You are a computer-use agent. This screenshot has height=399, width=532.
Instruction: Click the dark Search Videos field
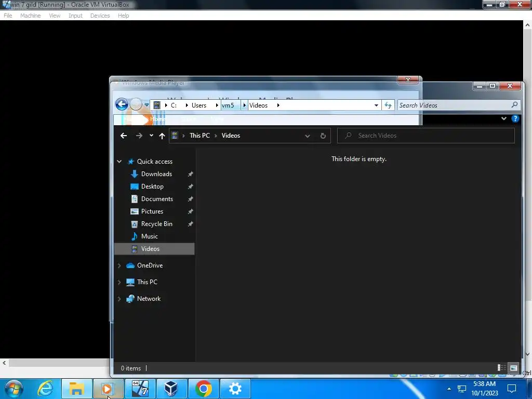pyautogui.click(x=426, y=136)
